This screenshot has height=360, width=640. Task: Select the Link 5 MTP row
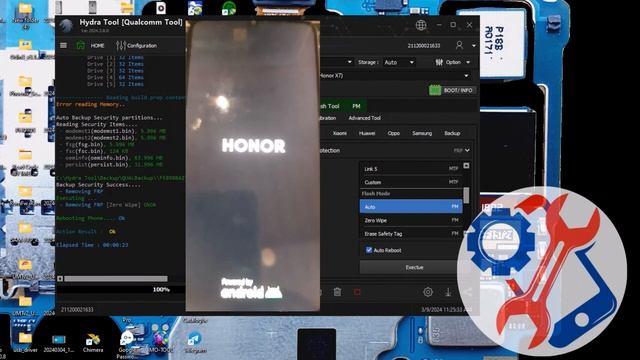click(411, 169)
